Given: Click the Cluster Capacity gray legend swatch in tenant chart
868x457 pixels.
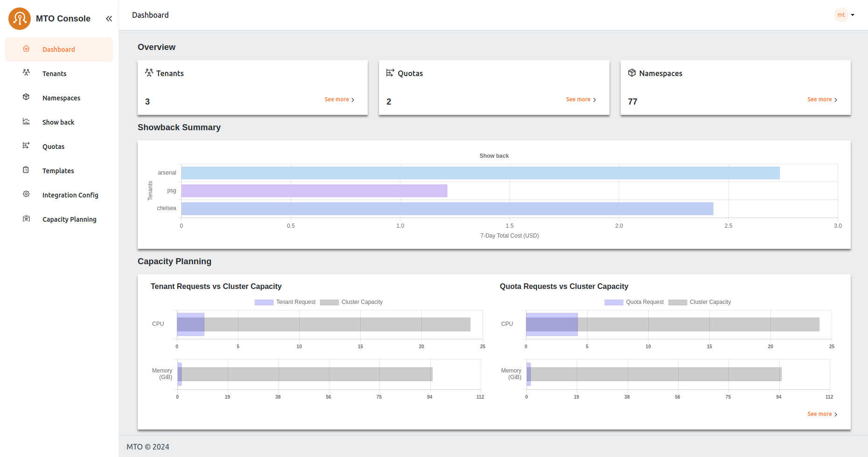Looking at the screenshot, I should [329, 302].
